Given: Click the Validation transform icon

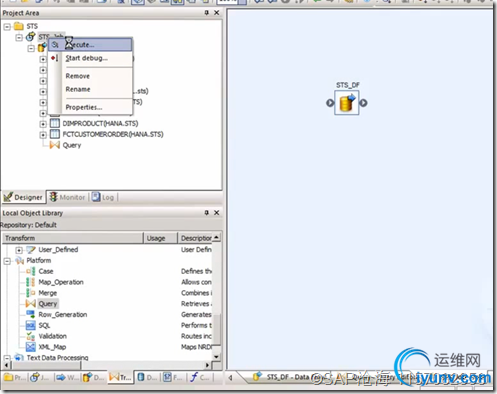Looking at the screenshot, I should click(x=31, y=336).
